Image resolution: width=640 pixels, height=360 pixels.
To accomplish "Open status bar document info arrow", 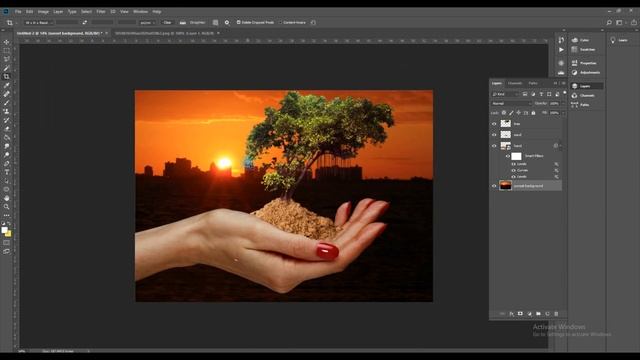I will (89, 351).
